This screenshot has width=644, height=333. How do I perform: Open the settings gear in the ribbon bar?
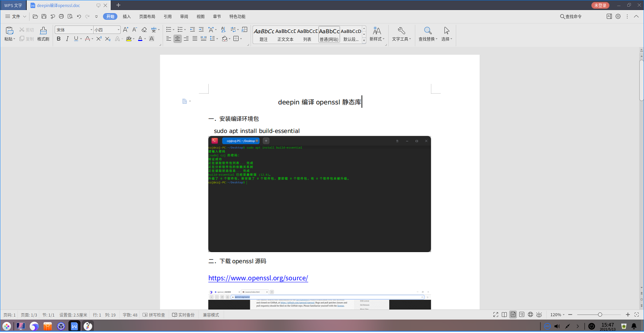point(618,16)
